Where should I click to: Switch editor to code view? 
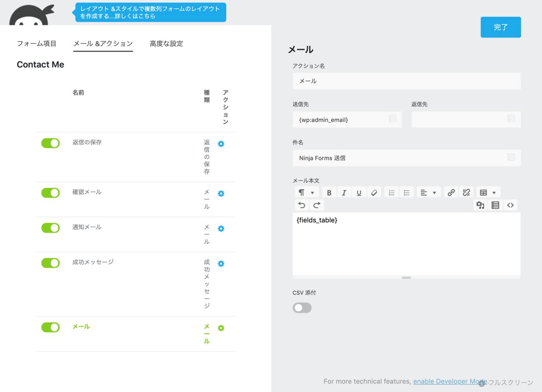click(x=510, y=205)
